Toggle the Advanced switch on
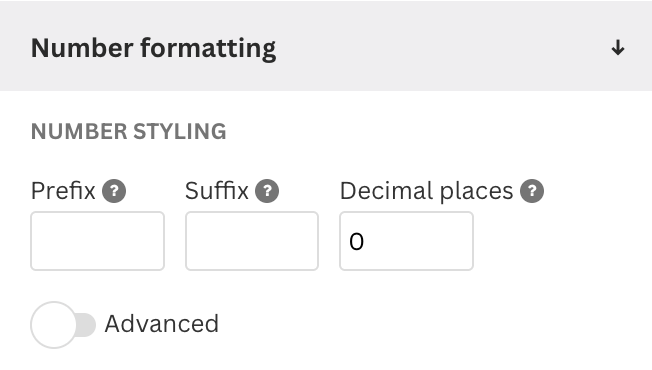The image size is (652, 370). coord(63,325)
